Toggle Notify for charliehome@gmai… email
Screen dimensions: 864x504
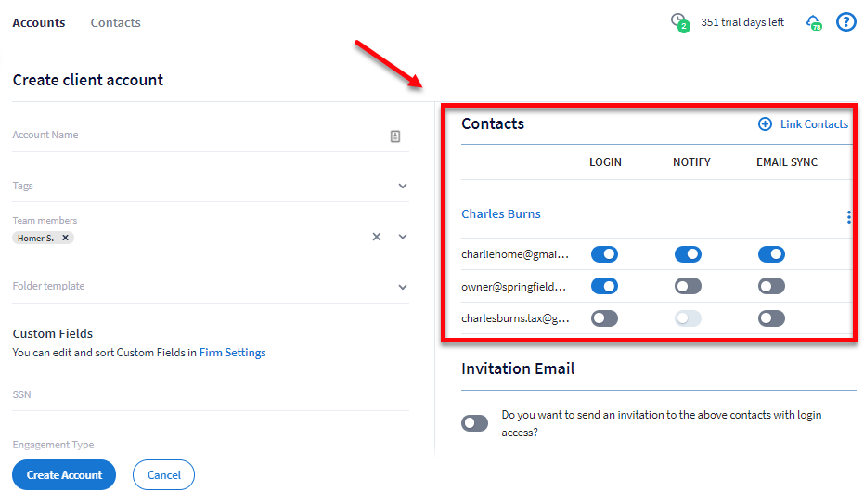[688, 254]
